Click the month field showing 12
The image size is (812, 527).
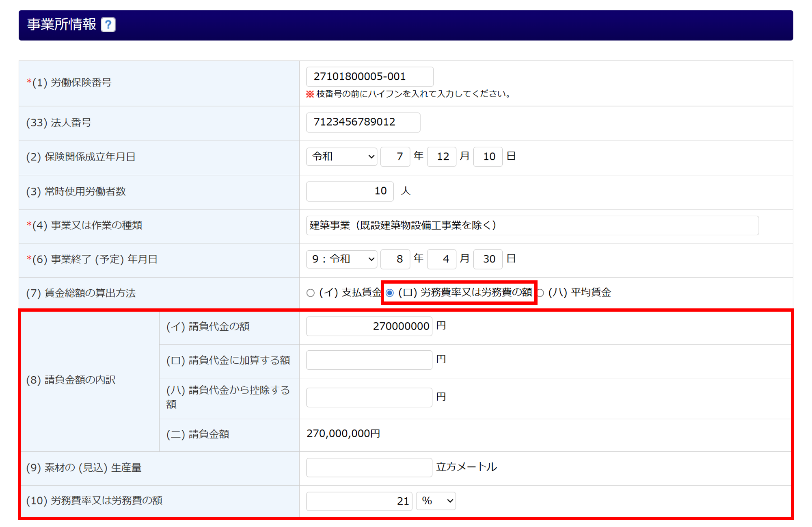click(x=442, y=157)
